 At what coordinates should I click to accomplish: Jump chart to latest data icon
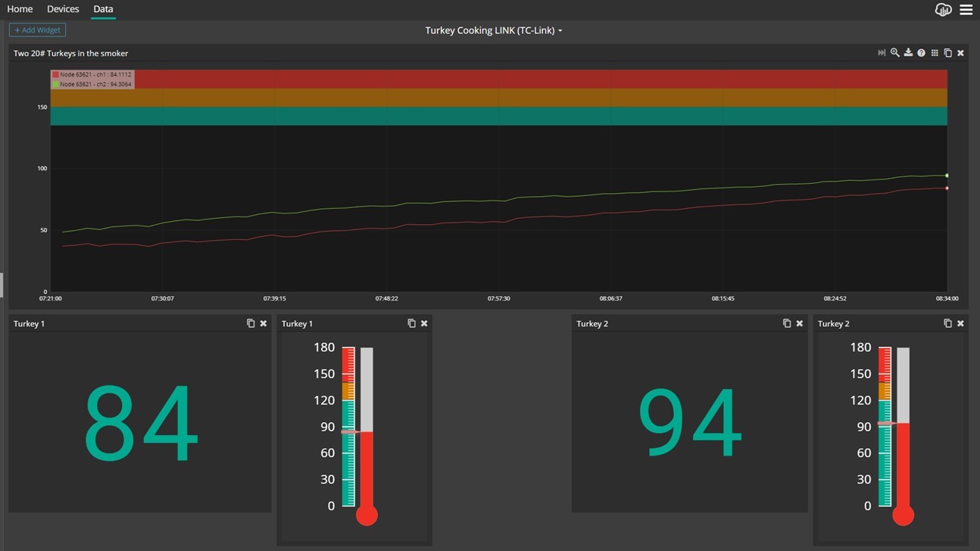[x=882, y=53]
